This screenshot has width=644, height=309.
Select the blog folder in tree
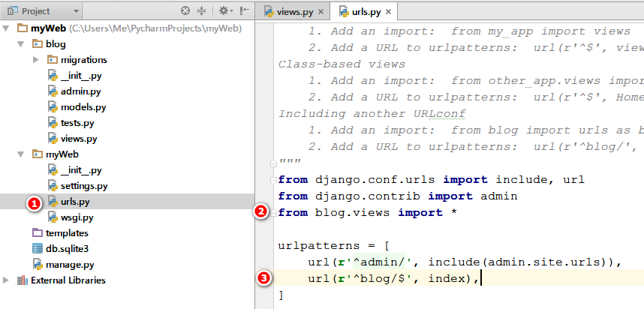click(56, 44)
